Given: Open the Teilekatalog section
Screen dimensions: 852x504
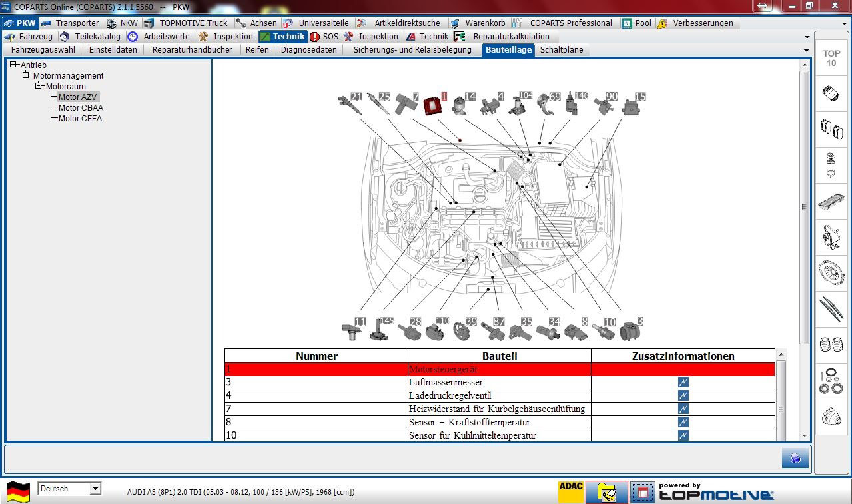Looking at the screenshot, I should pos(91,37).
